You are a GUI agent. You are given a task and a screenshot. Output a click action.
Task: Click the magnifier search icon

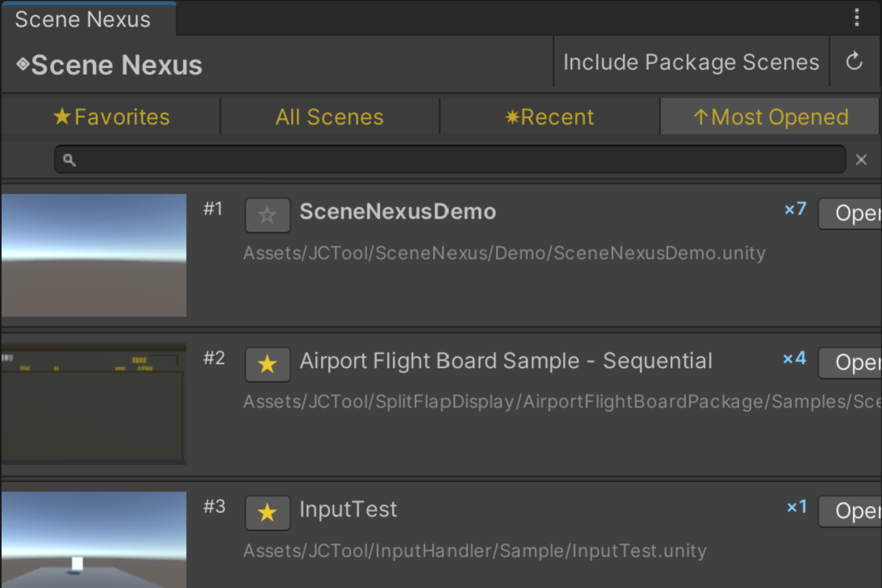coord(69,160)
